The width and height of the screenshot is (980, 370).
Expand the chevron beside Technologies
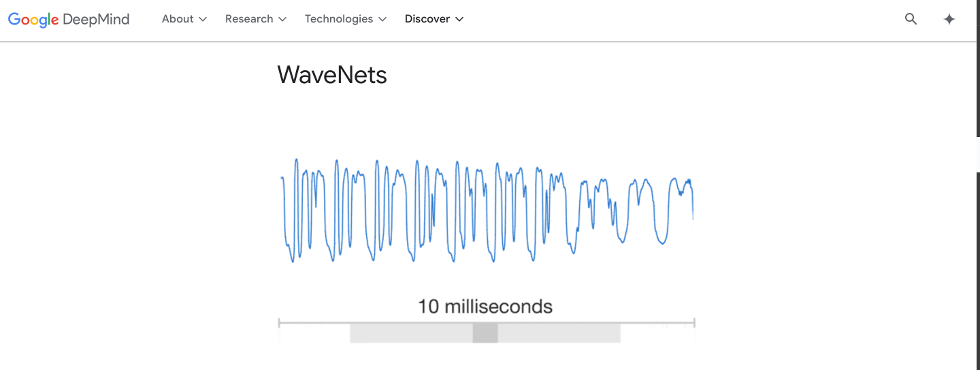tap(382, 19)
